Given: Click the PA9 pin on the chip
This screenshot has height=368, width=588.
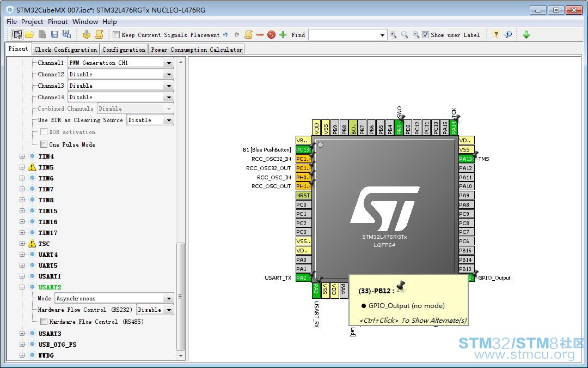Looking at the screenshot, I should 466,195.
